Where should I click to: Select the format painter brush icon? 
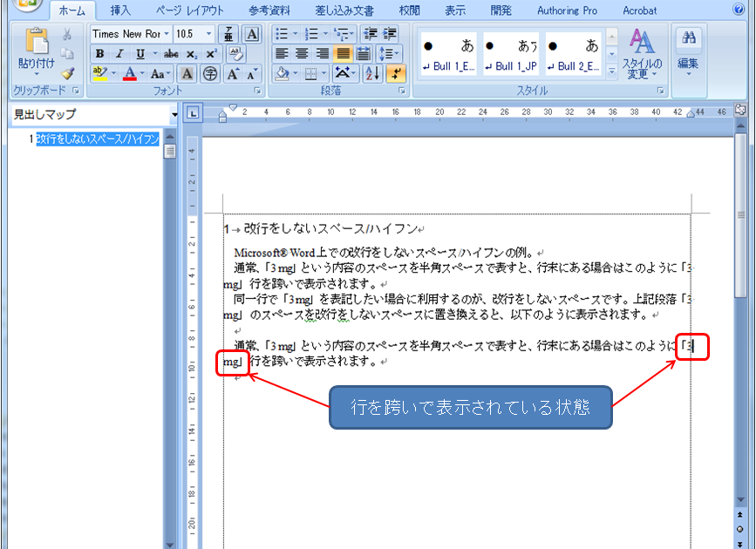pyautogui.click(x=67, y=73)
